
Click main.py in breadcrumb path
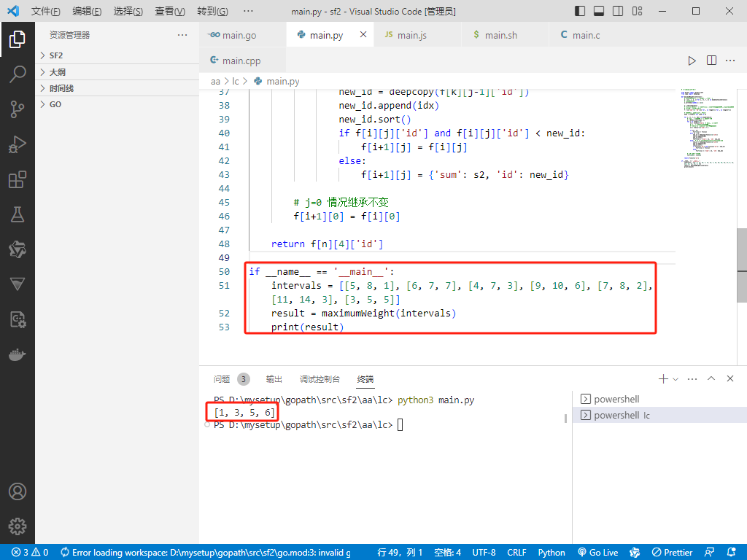(282, 82)
